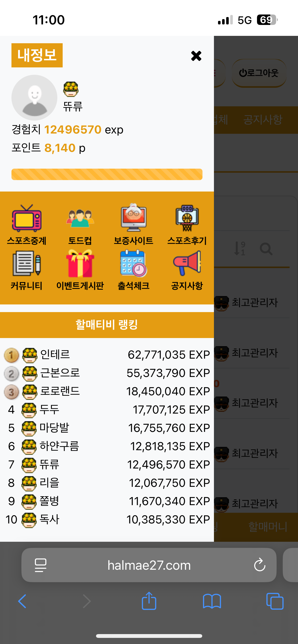Reload the halmae27.com page

pyautogui.click(x=260, y=565)
